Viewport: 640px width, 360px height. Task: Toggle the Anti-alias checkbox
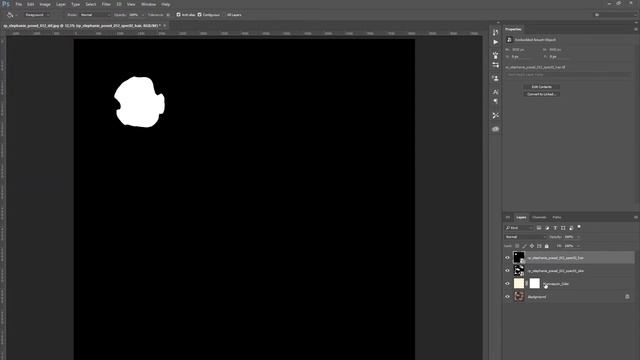click(178, 15)
